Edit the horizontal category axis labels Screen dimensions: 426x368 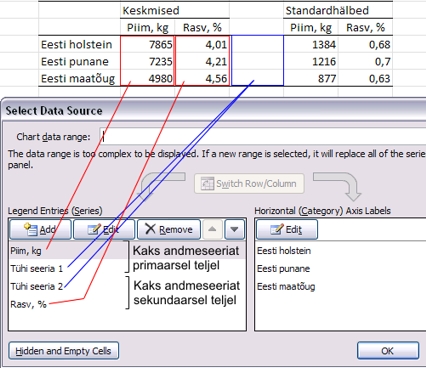pos(287,229)
